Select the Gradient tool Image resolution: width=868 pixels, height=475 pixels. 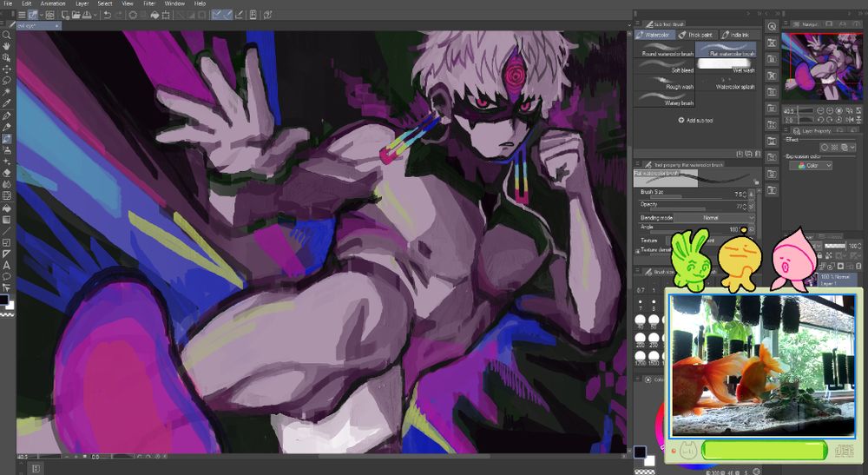(7, 219)
